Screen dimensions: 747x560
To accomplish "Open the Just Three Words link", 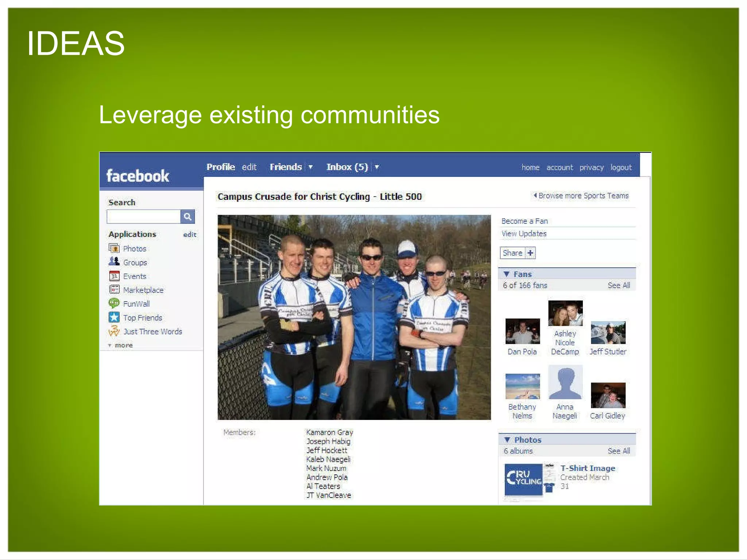I will tap(152, 331).
